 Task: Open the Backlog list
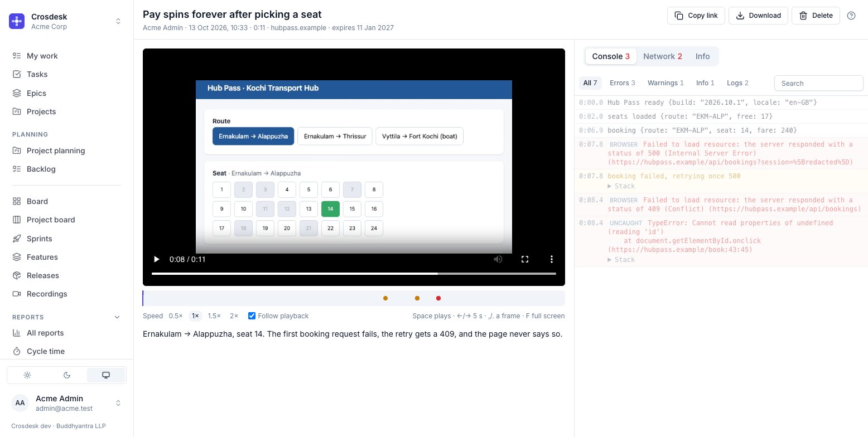[x=67, y=169]
